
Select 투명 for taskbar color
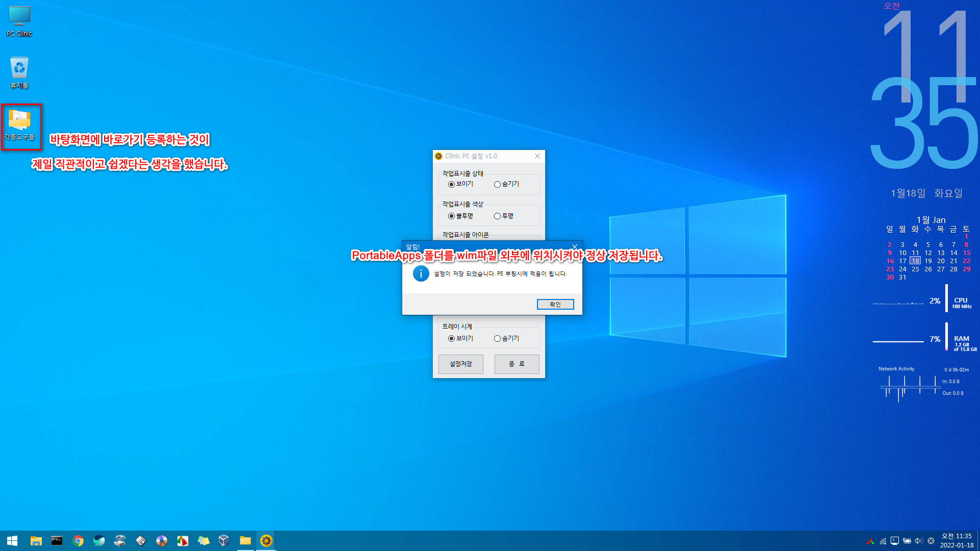(x=504, y=216)
